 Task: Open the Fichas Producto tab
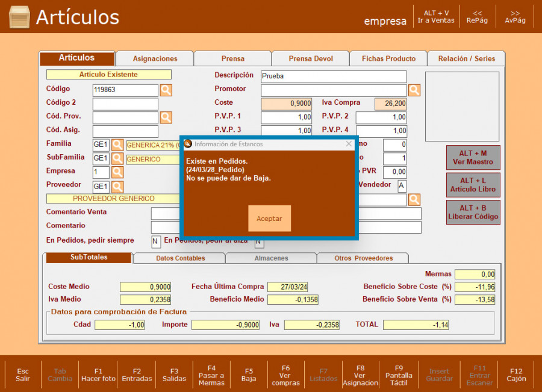click(x=388, y=58)
